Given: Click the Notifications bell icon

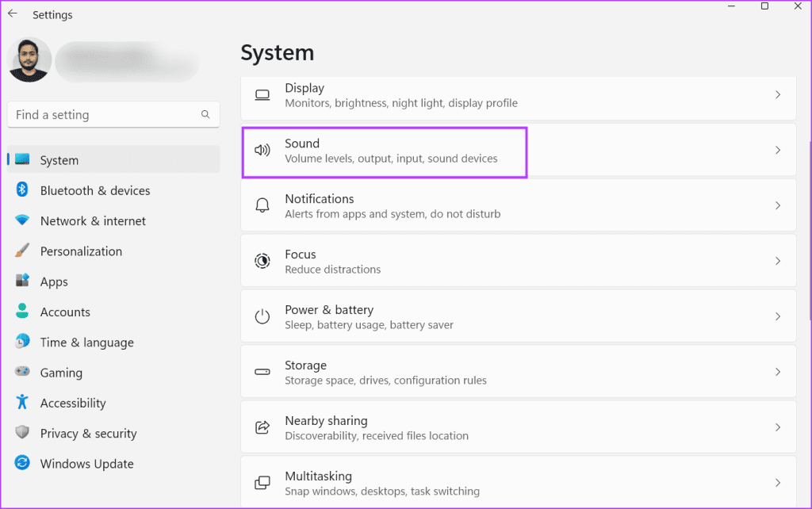Looking at the screenshot, I should coord(262,205).
